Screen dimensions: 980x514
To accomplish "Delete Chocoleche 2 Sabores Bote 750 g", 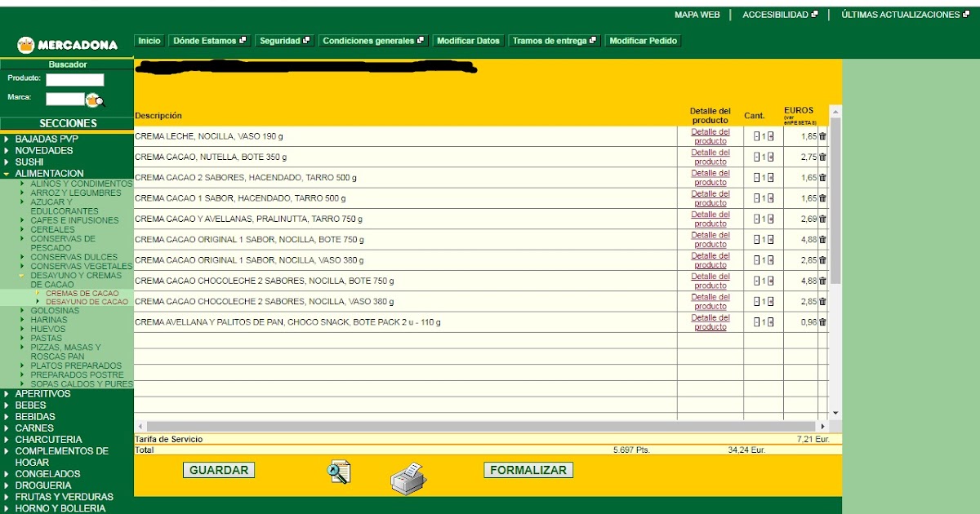I will 822,281.
